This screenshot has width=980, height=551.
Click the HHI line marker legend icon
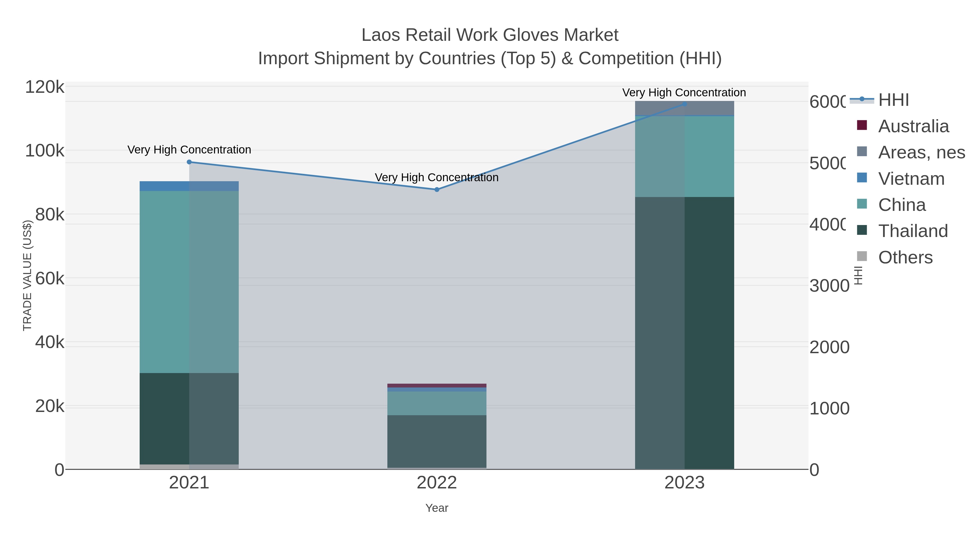pos(862,99)
